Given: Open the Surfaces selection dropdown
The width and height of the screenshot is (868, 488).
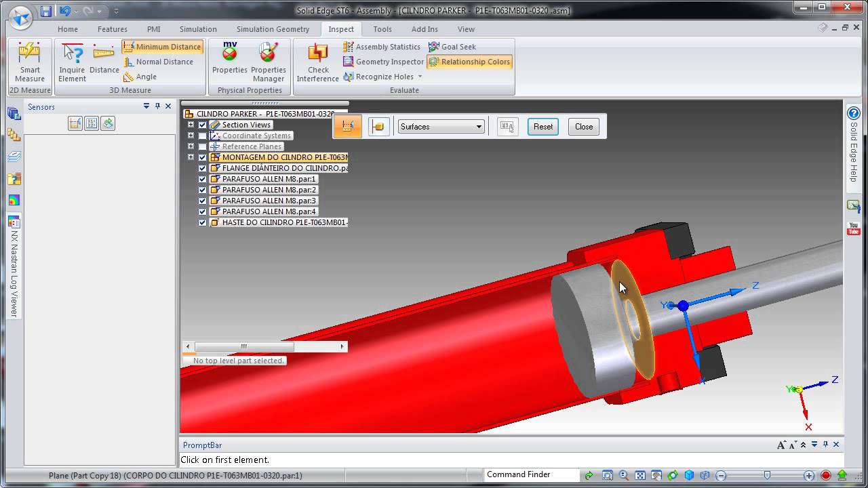Looking at the screenshot, I should 441,127.
